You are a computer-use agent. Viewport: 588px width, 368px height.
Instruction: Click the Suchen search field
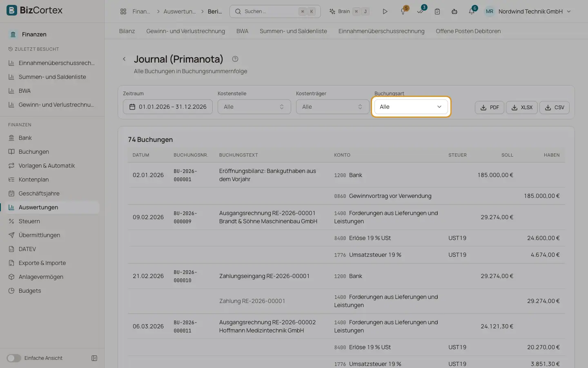[275, 11]
